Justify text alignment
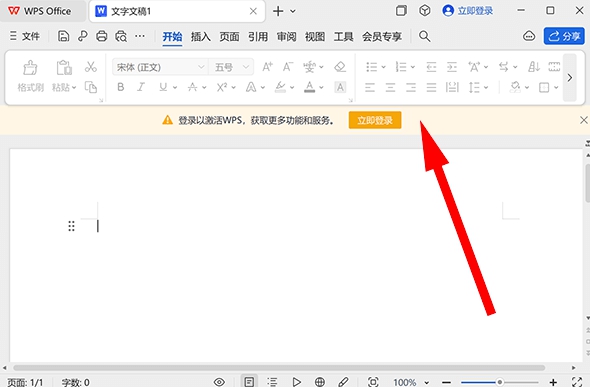The height and width of the screenshot is (387, 590). click(431, 87)
